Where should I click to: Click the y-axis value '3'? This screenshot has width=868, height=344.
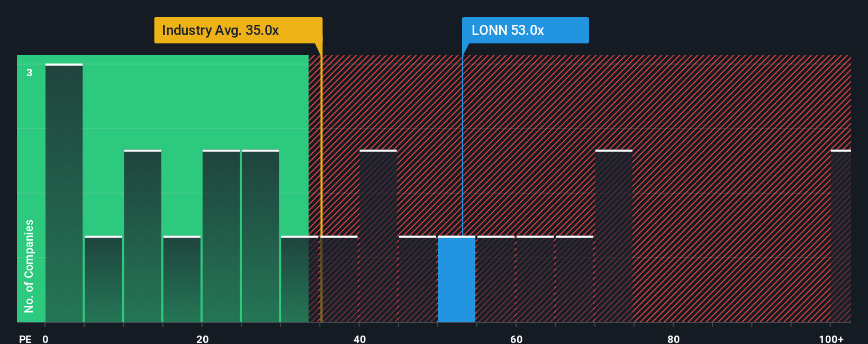tap(30, 73)
